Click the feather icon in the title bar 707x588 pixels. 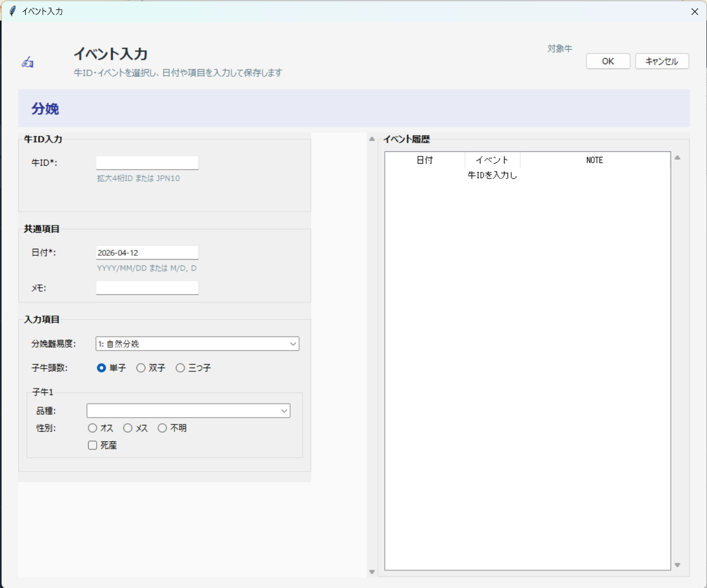click(x=12, y=11)
